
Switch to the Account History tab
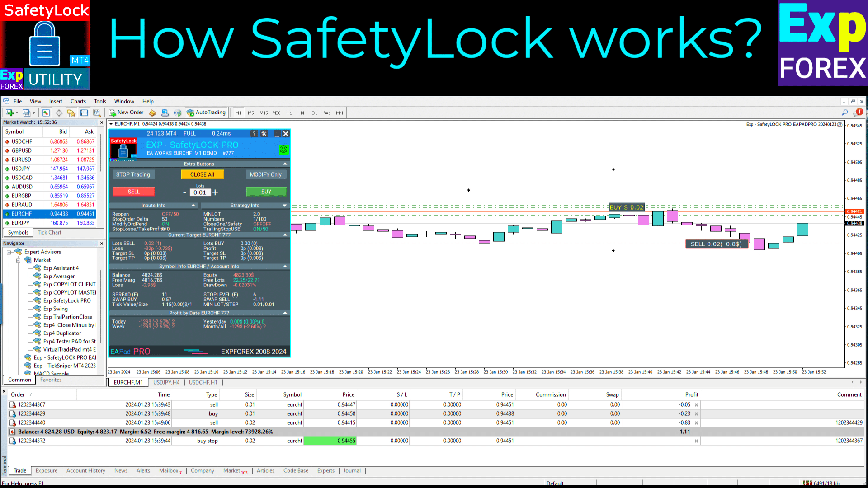(x=85, y=471)
